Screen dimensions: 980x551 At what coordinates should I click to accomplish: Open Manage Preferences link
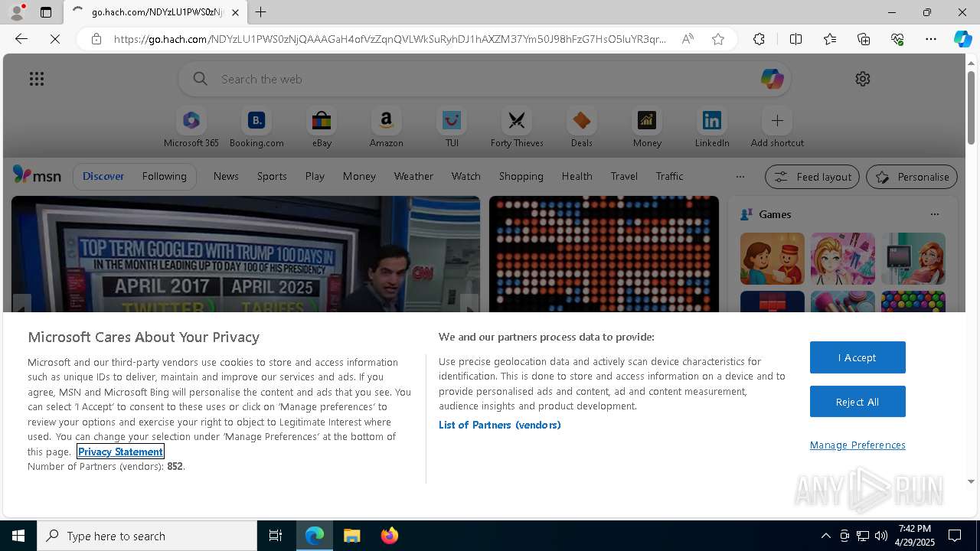tap(857, 445)
